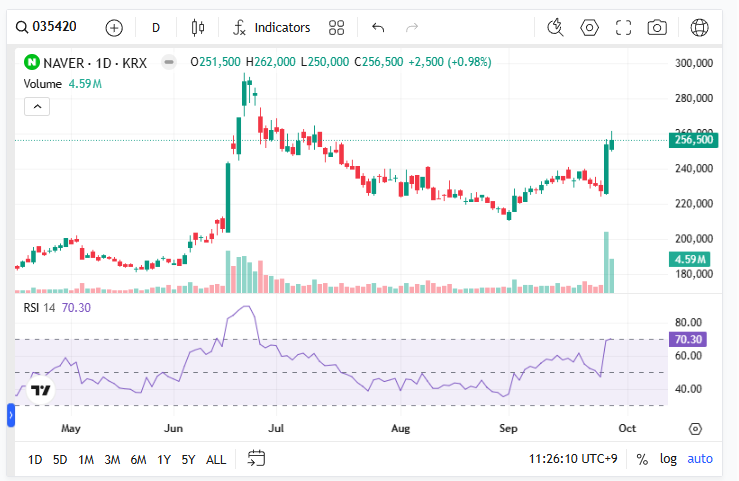
Task: Click the Volume 4.59M legend
Action: pyautogui.click(x=63, y=84)
